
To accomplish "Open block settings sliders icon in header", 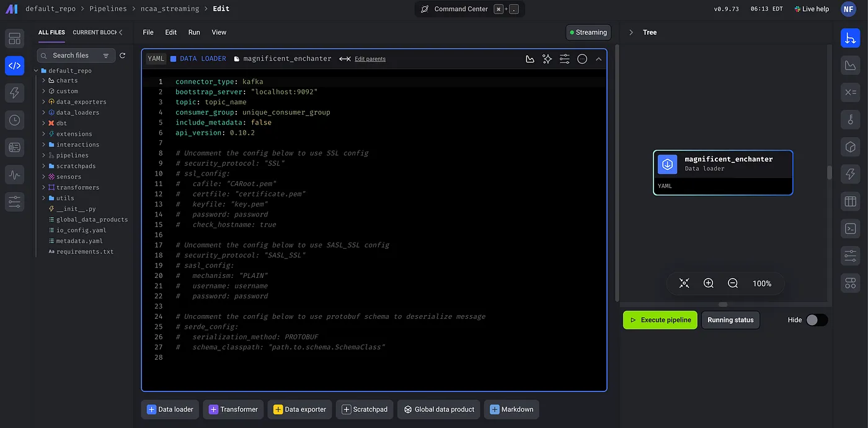I will [x=564, y=59].
